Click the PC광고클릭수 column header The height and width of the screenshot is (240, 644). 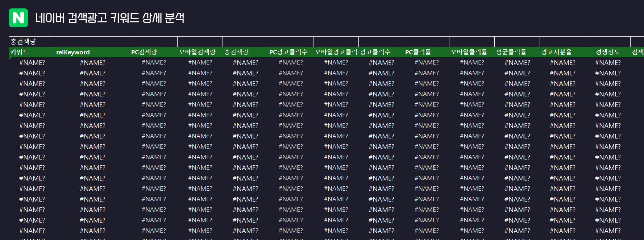tap(290, 52)
